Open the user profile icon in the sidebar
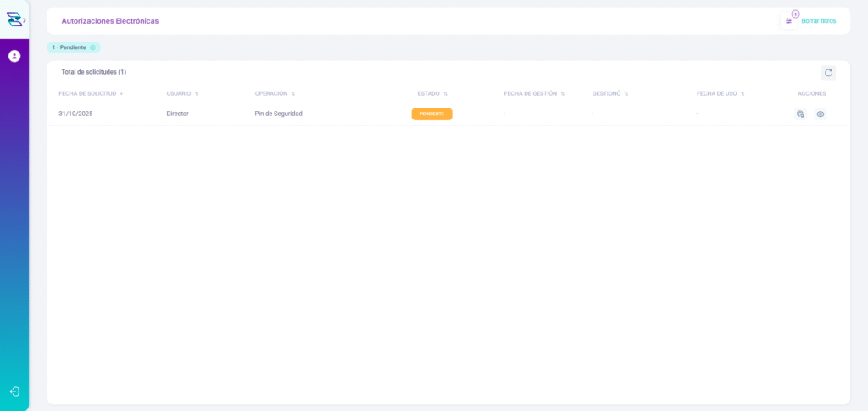 [x=14, y=56]
